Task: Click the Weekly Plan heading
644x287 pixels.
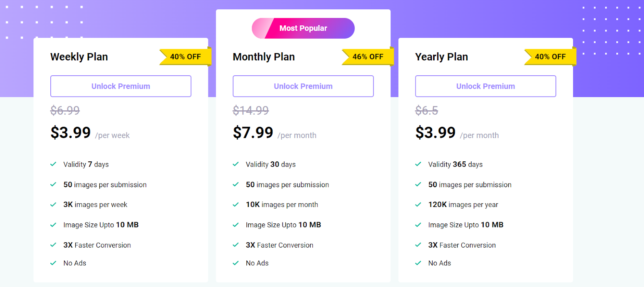Action: pyautogui.click(x=79, y=57)
